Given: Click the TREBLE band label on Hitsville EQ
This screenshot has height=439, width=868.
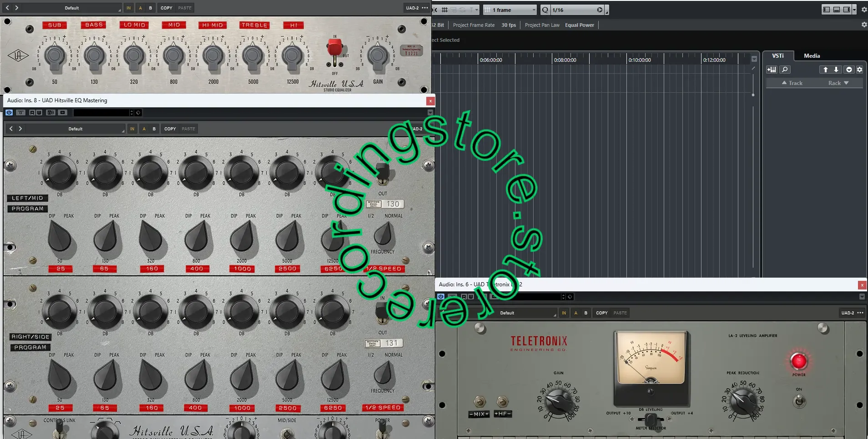Looking at the screenshot, I should coord(254,25).
